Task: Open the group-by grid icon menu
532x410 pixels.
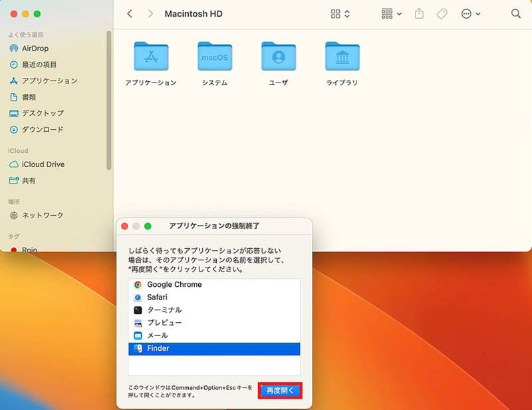Action: [391, 13]
